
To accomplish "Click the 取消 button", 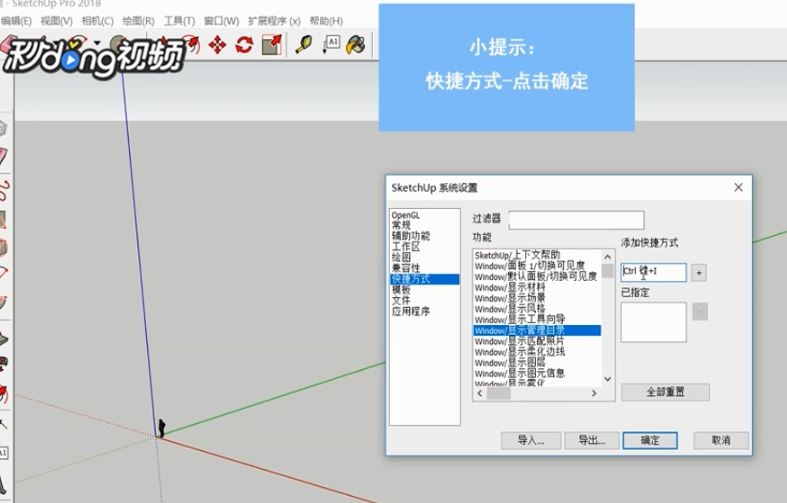I will pyautogui.click(x=721, y=440).
